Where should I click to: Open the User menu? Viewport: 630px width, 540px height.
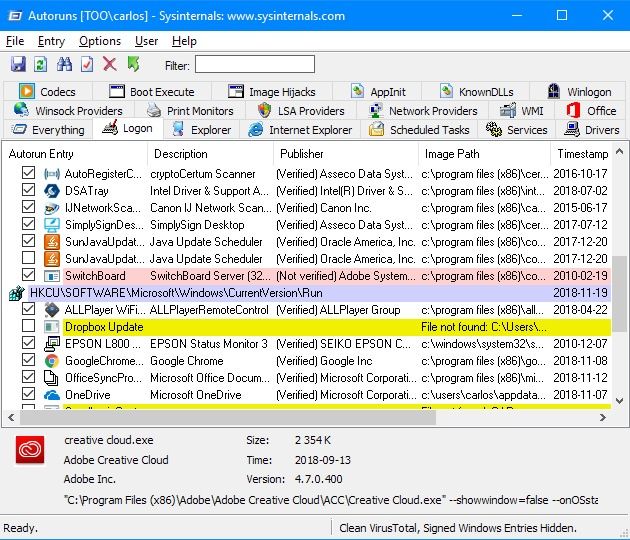(147, 41)
